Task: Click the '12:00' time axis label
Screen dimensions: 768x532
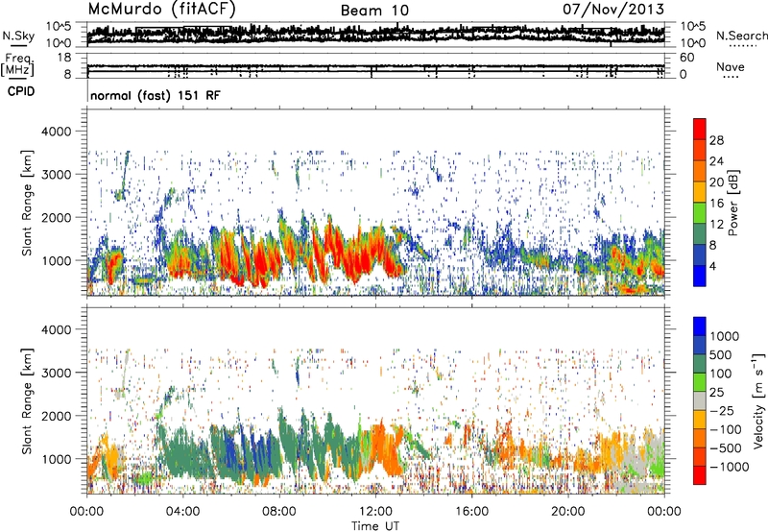Action: (x=375, y=511)
